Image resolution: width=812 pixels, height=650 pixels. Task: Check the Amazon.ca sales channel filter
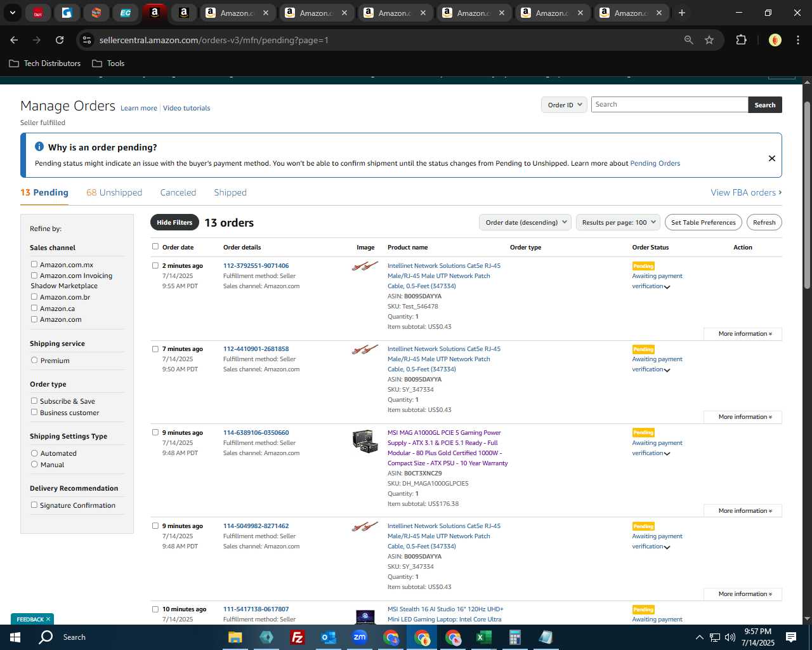34,308
